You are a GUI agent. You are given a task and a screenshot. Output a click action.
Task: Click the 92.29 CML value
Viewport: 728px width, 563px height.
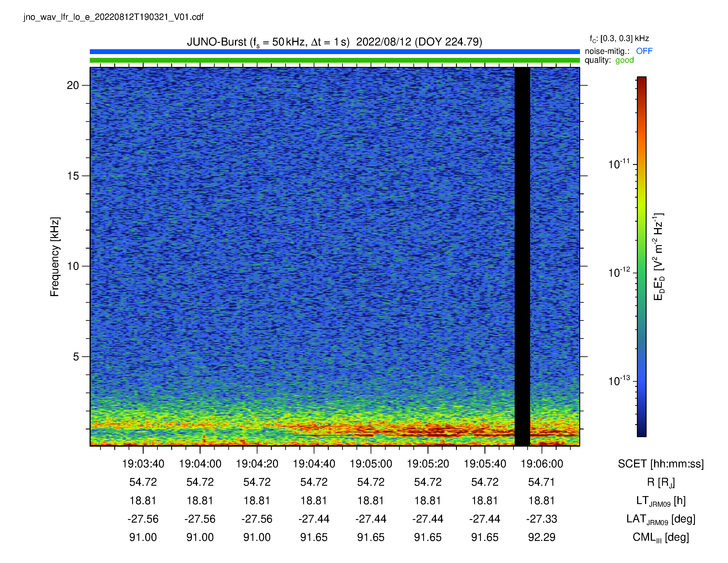tap(542, 537)
